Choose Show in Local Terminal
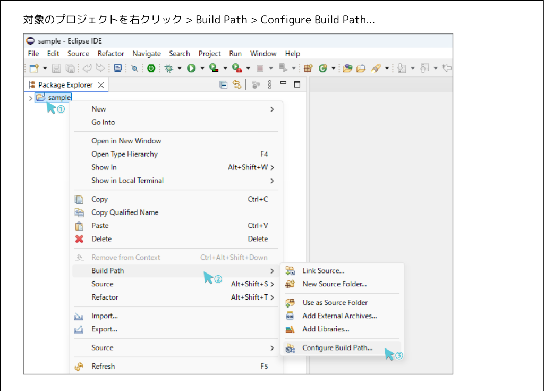The image size is (544, 392). click(x=176, y=181)
